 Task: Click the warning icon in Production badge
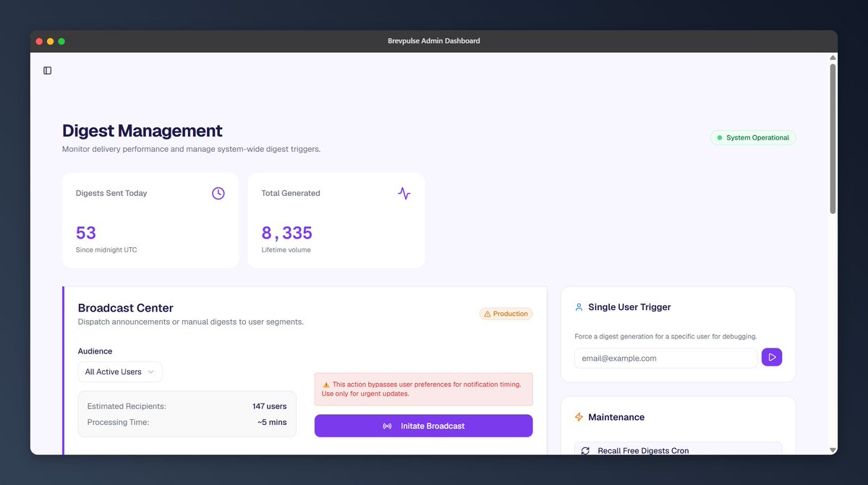[x=487, y=314]
